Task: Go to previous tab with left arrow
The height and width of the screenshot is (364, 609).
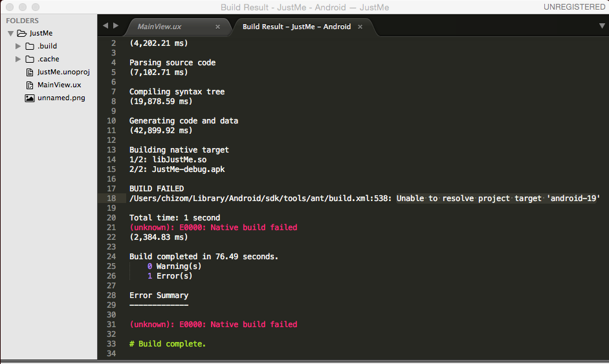Action: tap(105, 26)
